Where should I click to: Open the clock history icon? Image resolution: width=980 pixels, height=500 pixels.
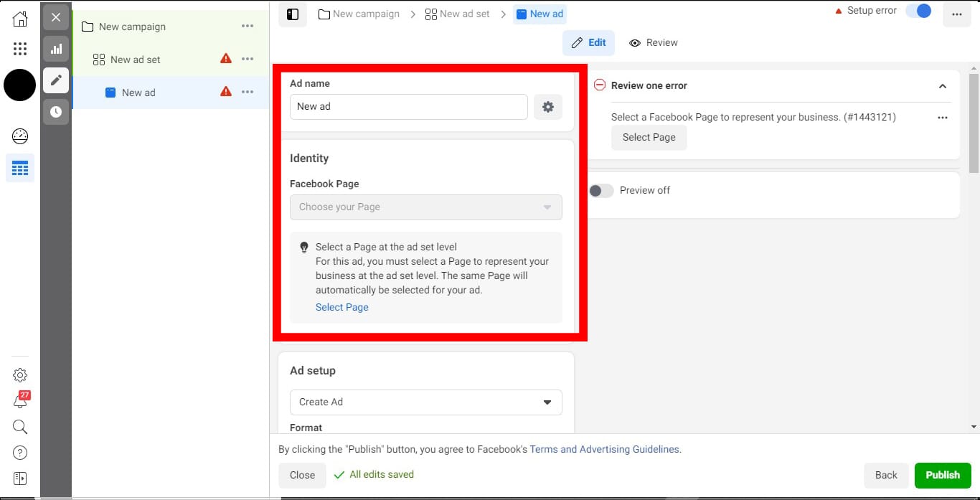click(56, 112)
